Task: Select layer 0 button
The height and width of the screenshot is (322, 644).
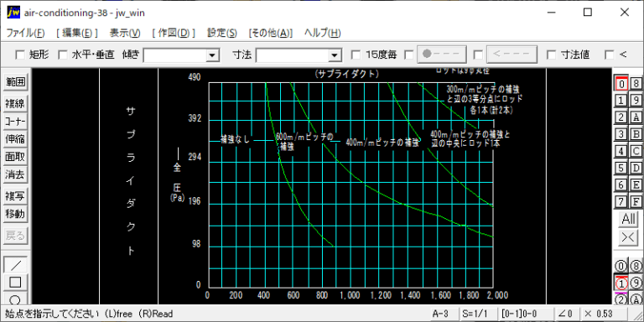Action: coord(621,83)
